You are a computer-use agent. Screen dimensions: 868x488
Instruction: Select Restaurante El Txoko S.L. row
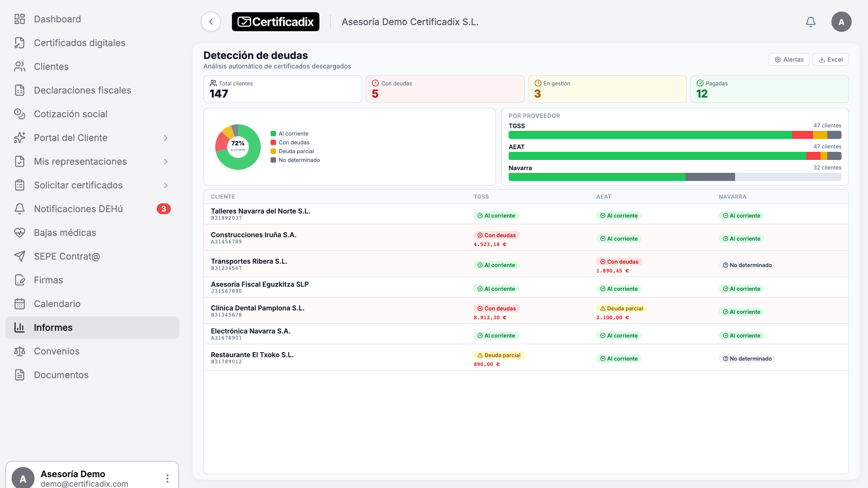[x=526, y=358]
